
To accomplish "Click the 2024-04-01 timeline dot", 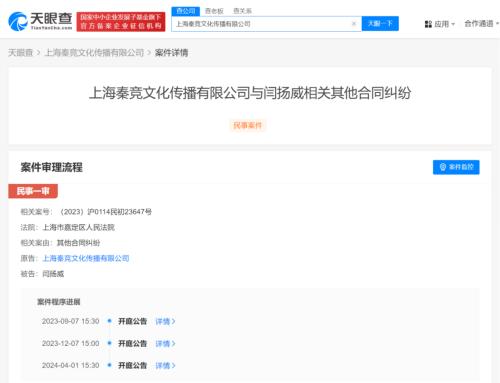I will [x=109, y=365].
